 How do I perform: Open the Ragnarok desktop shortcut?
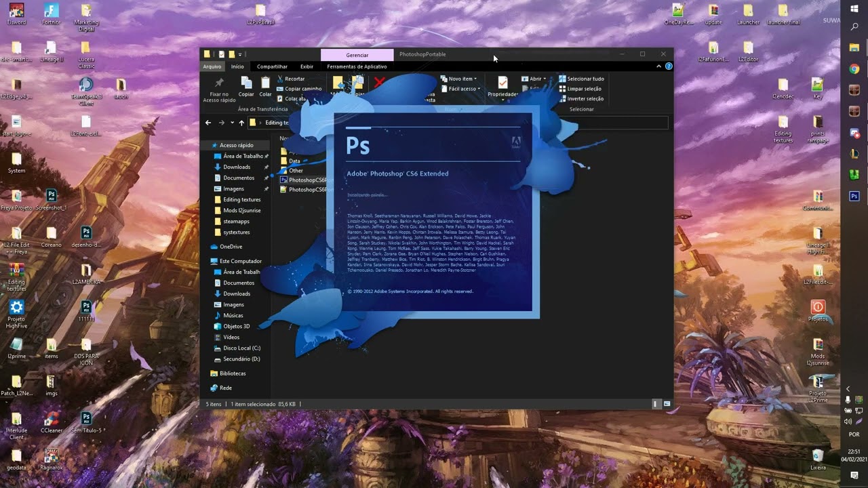(51, 460)
